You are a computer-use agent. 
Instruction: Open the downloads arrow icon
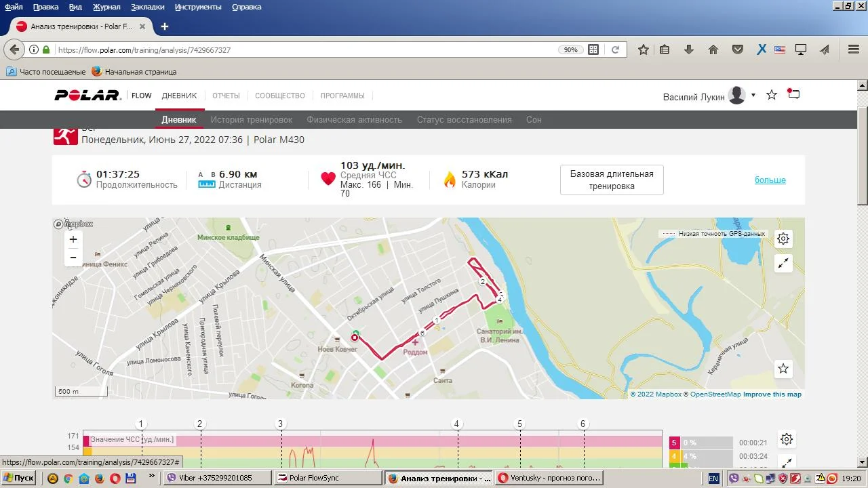(689, 49)
